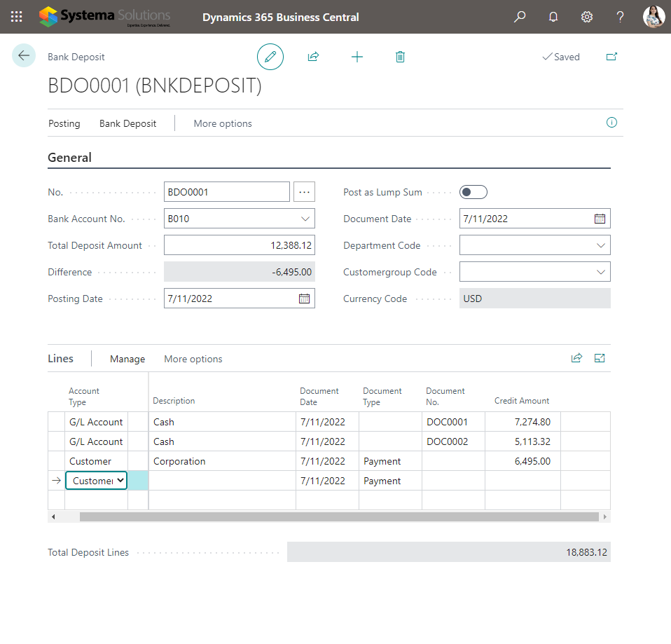Open the Account Type dropdown in new line
Image resolution: width=671 pixels, height=644 pixels.
pyautogui.click(x=97, y=481)
